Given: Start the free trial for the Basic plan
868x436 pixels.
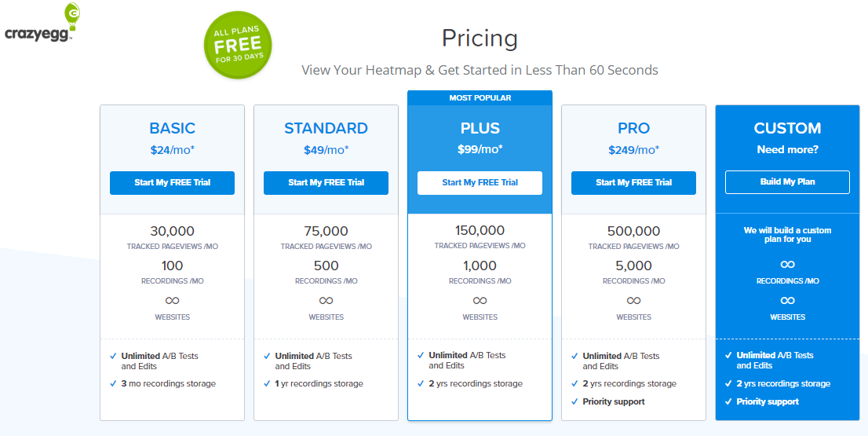Looking at the screenshot, I should click(x=172, y=183).
